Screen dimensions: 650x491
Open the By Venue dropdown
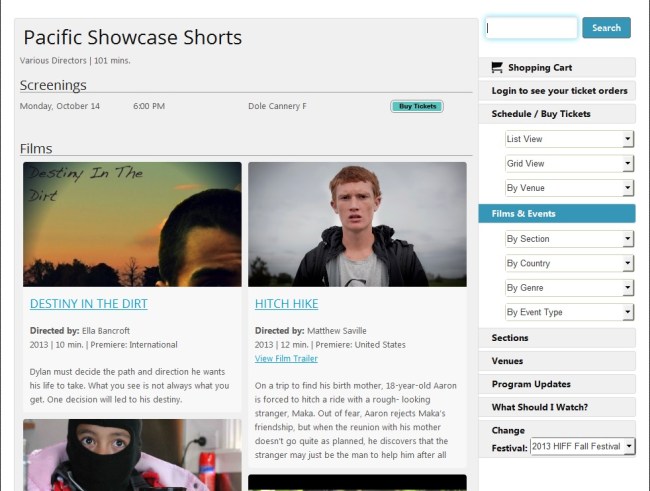click(570, 188)
